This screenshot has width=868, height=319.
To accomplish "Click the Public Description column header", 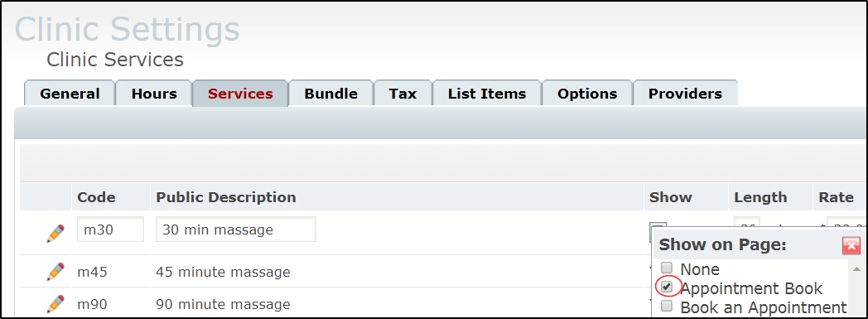I will (226, 197).
